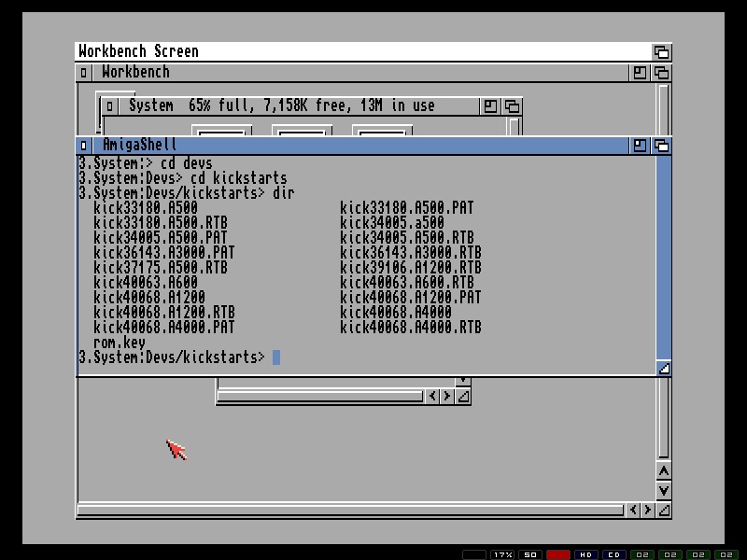Click file name kick33180.A500.PAT
The width and height of the screenshot is (747, 560).
pos(407,208)
